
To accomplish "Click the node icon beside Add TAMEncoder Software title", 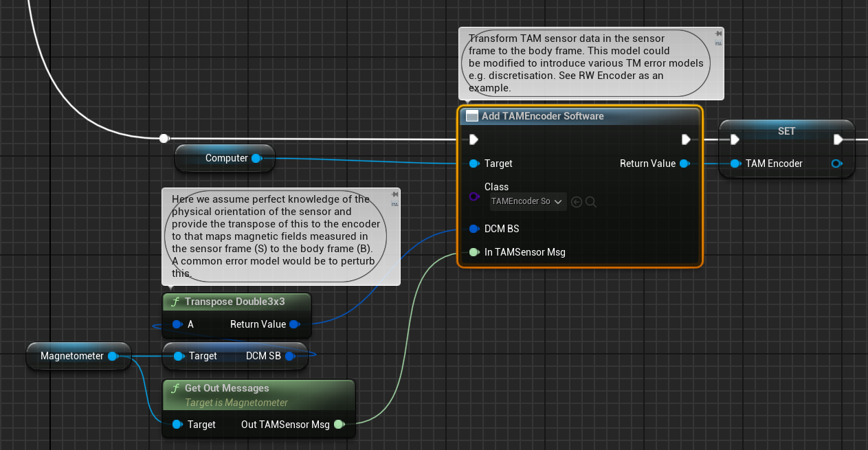I will click(472, 116).
